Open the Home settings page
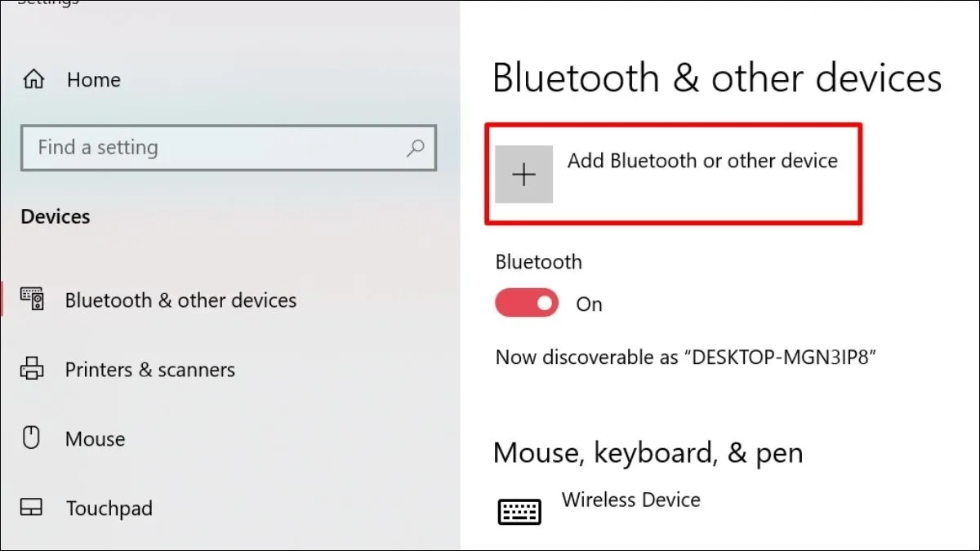Viewport: 980px width, 551px height. tap(93, 80)
